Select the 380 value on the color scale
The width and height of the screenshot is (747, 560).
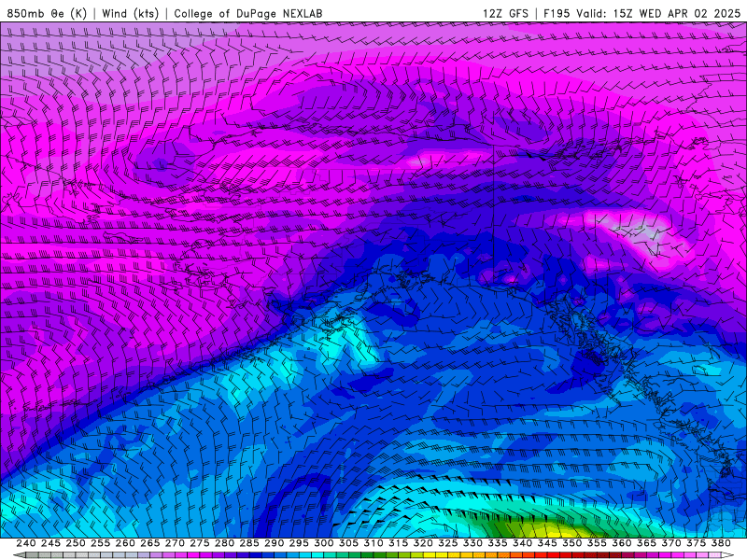pos(721,543)
